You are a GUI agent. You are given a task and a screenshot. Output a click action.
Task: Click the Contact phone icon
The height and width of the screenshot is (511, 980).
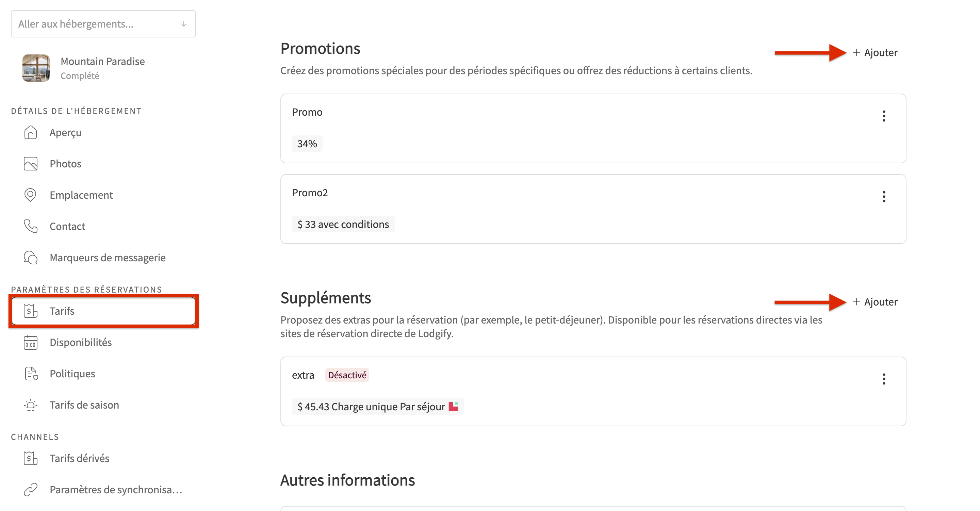(30, 226)
